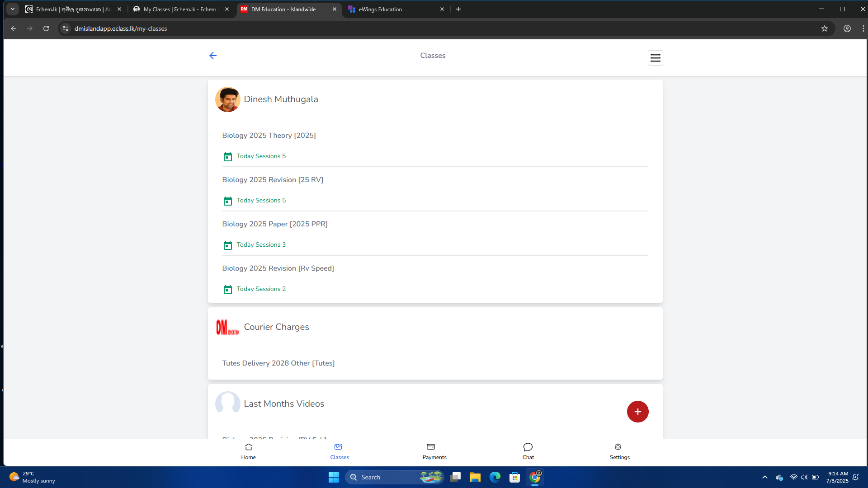Open Settings in bottom navigation
The height and width of the screenshot is (488, 868).
click(x=619, y=451)
